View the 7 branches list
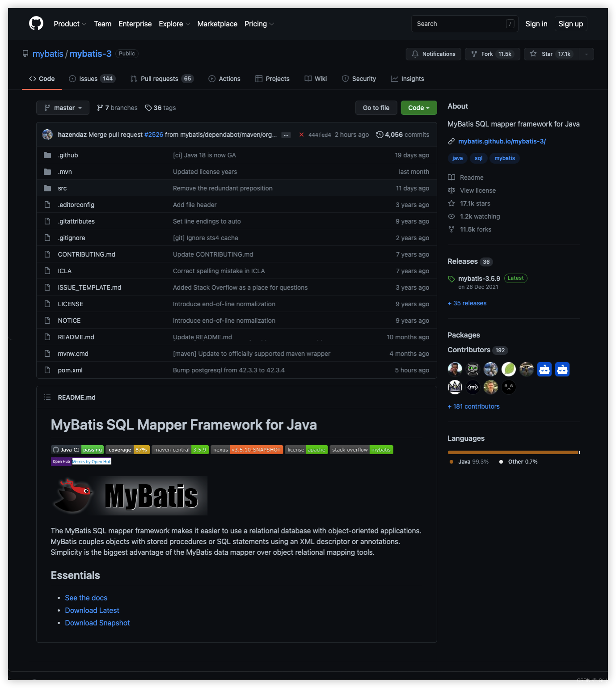 (x=117, y=108)
